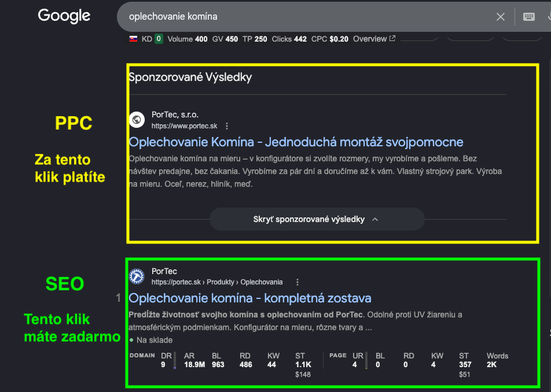551x392 pixels.
Task: Clear the search query with the X icon
Action: tap(501, 17)
